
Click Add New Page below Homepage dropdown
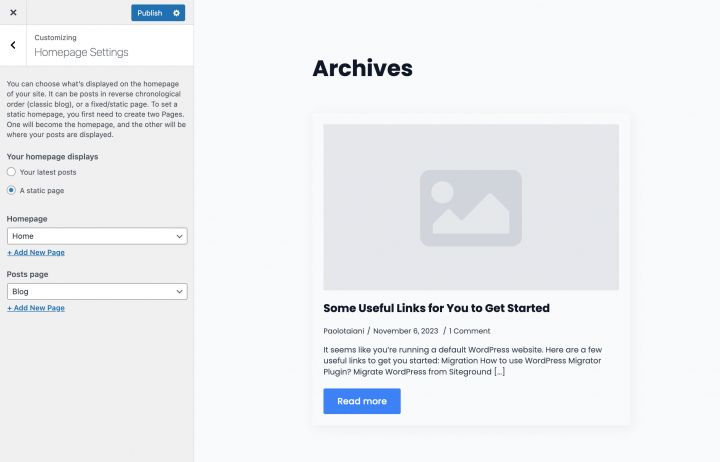(36, 253)
